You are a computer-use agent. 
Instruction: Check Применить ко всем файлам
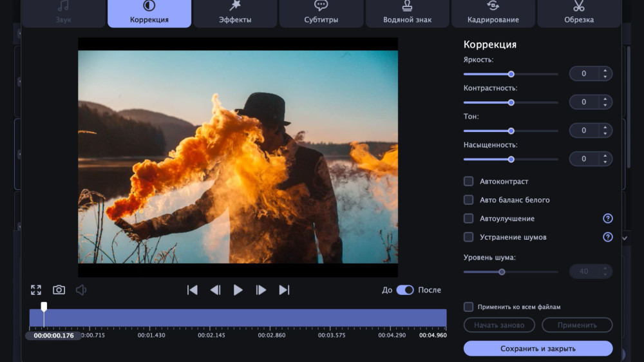(468, 307)
